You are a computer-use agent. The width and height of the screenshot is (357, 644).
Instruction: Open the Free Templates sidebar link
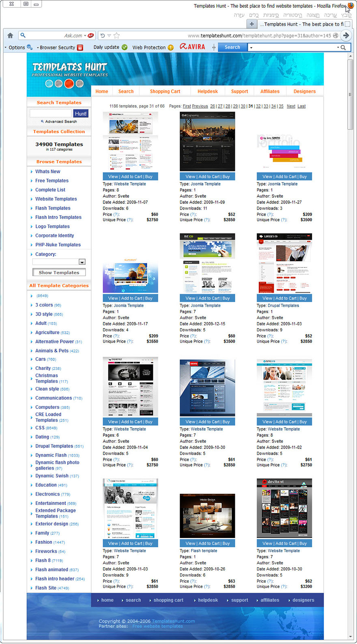point(52,181)
